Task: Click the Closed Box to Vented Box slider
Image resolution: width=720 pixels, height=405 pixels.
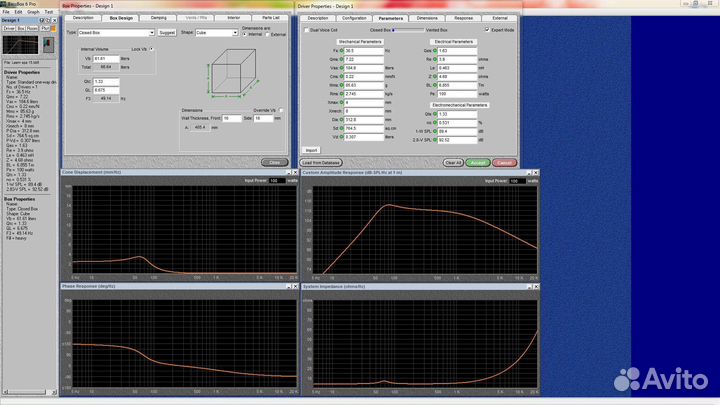Action: point(409,30)
